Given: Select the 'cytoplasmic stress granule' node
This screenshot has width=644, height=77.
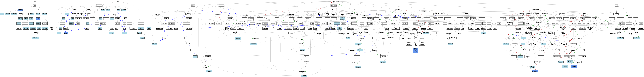Looking at the screenshot, I should coord(66,33).
